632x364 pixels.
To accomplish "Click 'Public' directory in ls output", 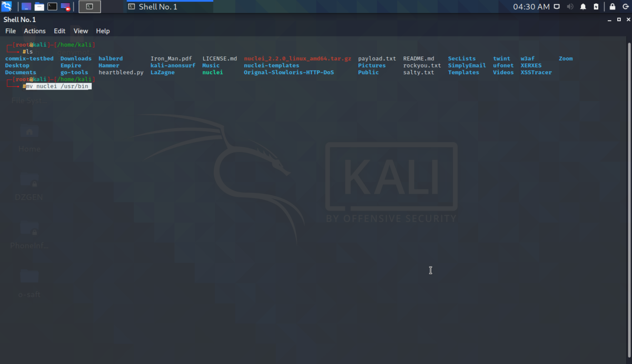I will (x=369, y=72).
